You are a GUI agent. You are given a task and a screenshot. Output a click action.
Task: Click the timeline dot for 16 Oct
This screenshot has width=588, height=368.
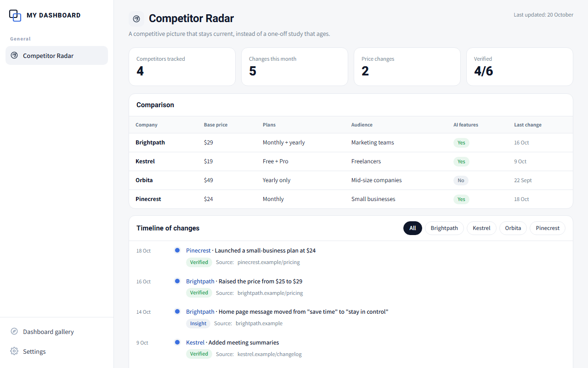[177, 281]
